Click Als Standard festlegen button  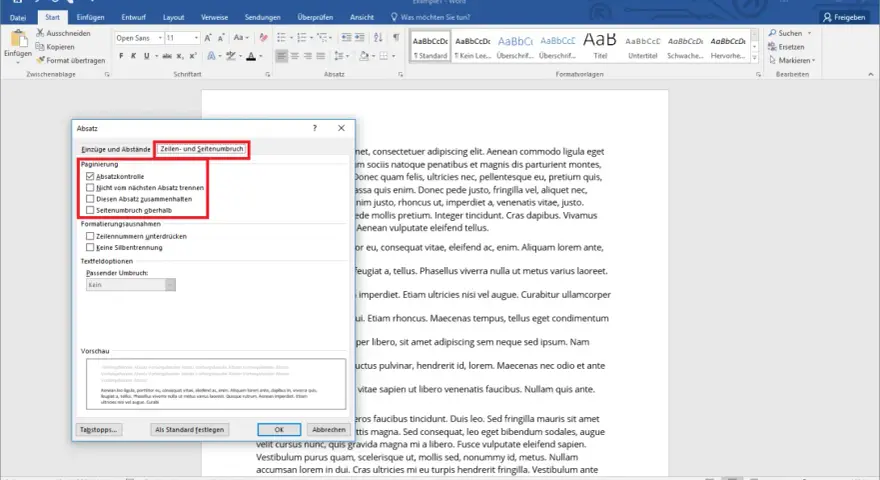click(x=189, y=429)
